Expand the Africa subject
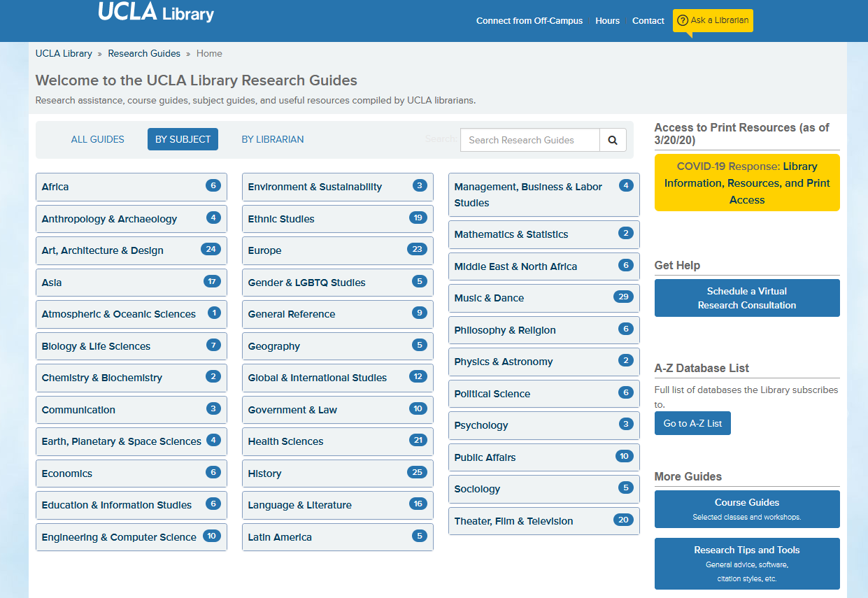The image size is (868, 598). 131,187
